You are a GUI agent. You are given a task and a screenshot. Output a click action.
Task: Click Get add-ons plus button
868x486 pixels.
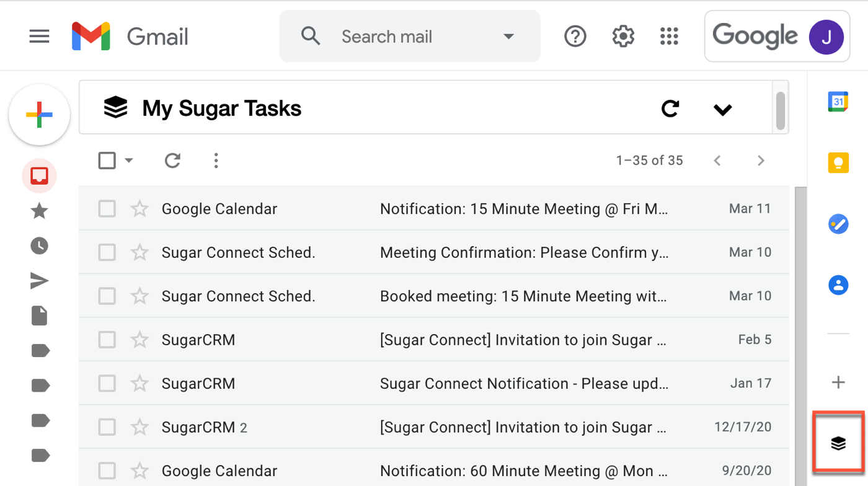coord(838,382)
